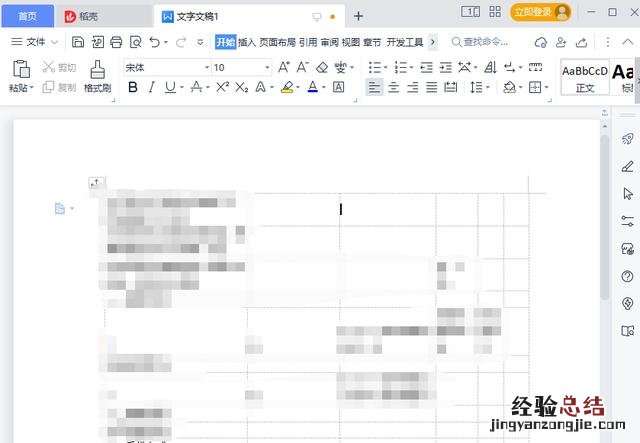Redo the last undone action
This screenshot has width=640, height=443.
pyautogui.click(x=181, y=42)
